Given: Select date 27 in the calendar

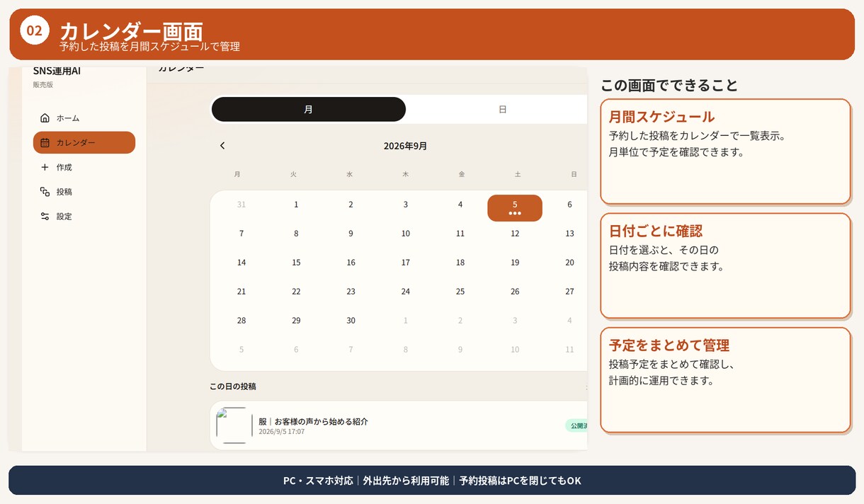Looking at the screenshot, I should (569, 292).
